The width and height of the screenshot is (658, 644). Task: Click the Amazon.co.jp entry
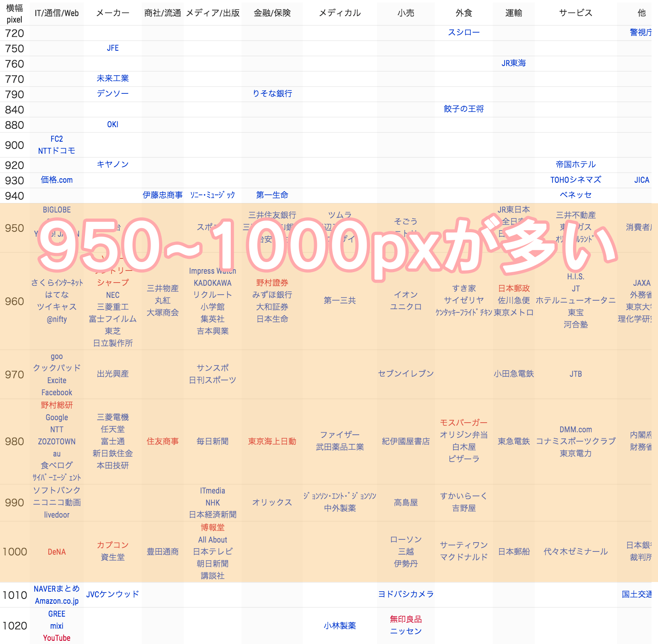click(x=57, y=601)
